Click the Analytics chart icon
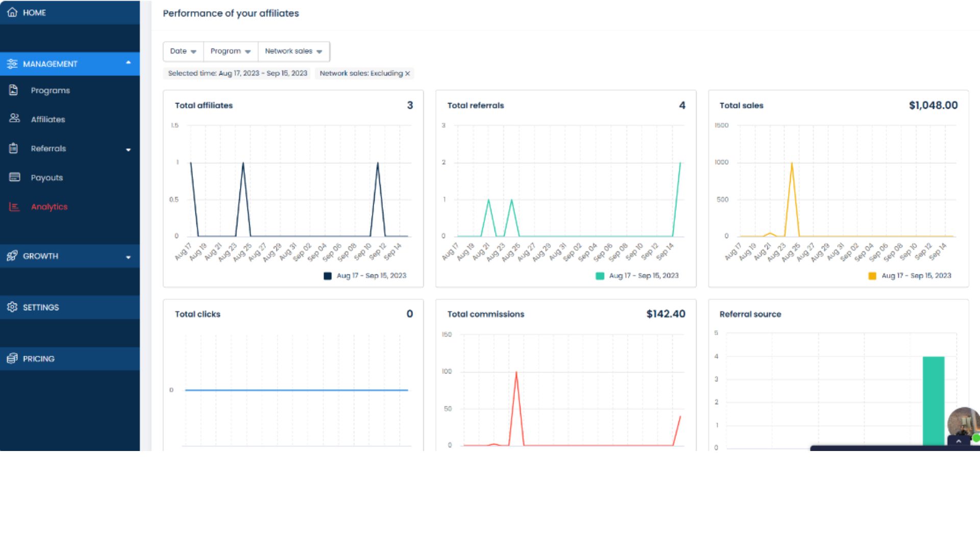Viewport: 980px width, 551px height. point(14,207)
